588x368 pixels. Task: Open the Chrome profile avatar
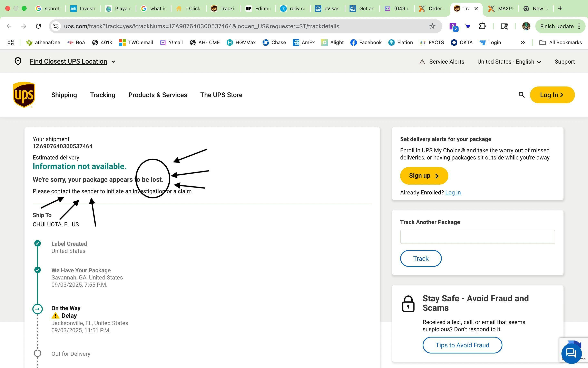[x=526, y=26]
